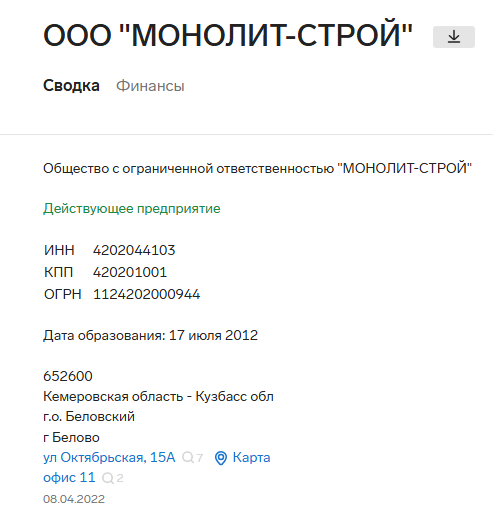
Task: Click the ИНН label
Action: [x=59, y=250]
